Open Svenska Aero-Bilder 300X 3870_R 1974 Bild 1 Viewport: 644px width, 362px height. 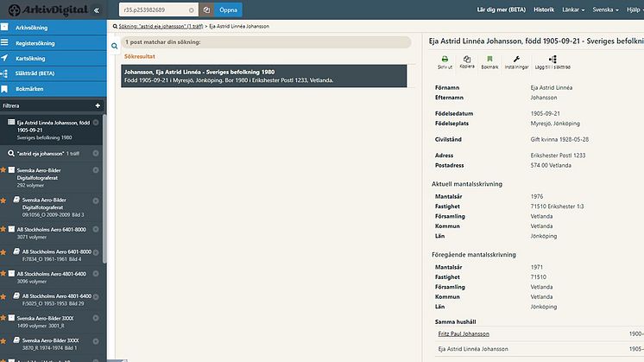click(50, 344)
